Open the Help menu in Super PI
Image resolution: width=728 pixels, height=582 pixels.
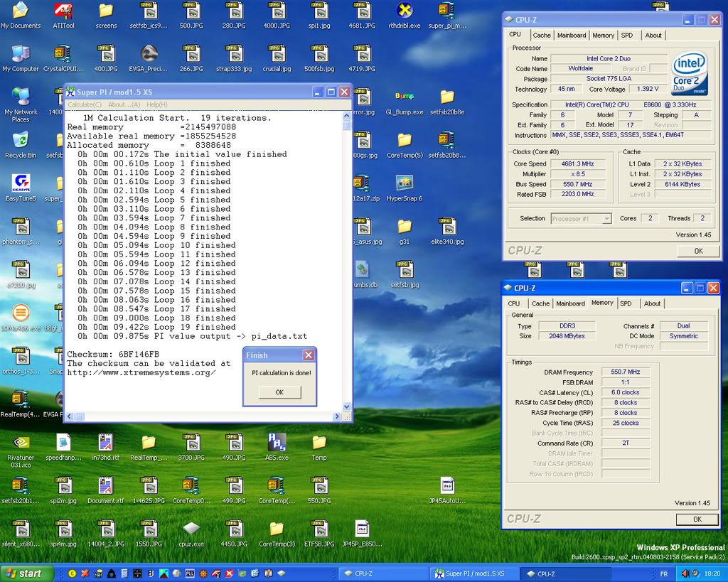click(x=156, y=104)
